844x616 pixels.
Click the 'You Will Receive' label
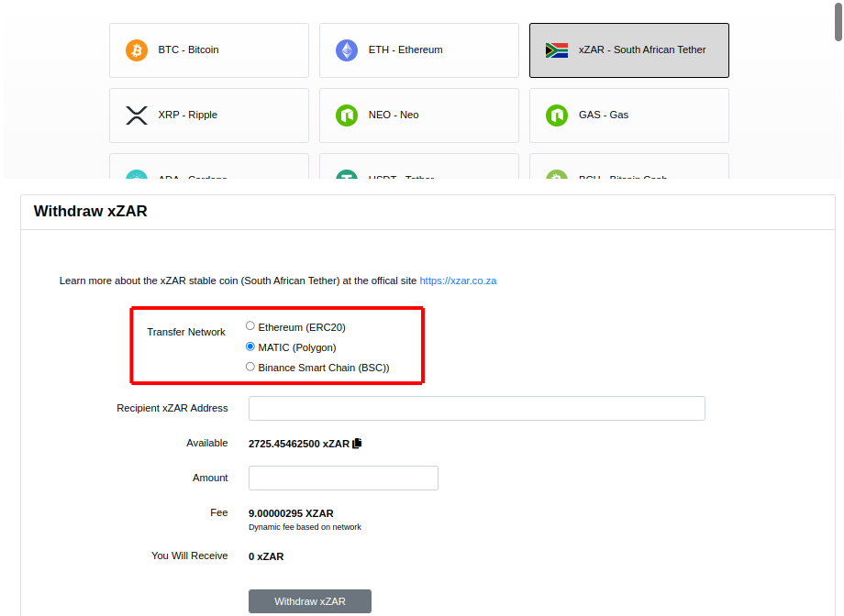pos(190,555)
